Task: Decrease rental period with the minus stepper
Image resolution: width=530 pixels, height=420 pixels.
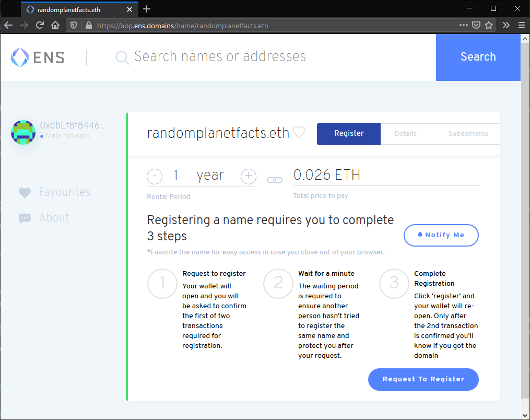Action: (x=155, y=176)
